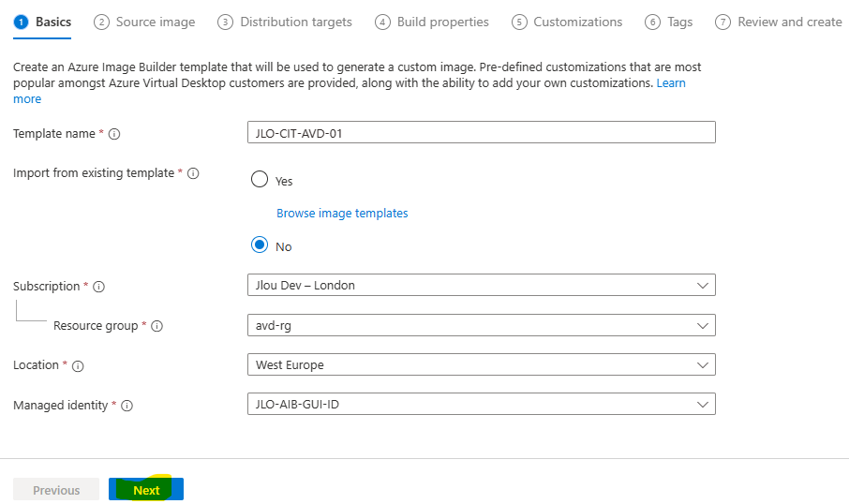Screen dimensions: 849x504
Task: Click the Template name label text
Action: [x=54, y=134]
